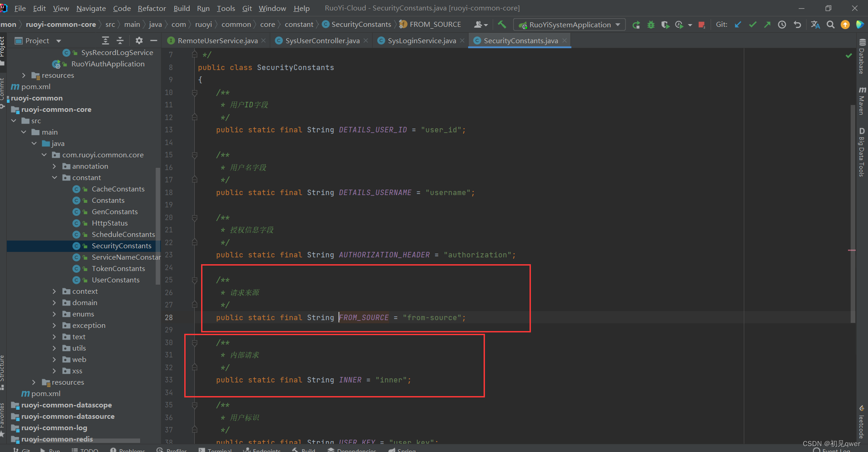Screen dimensions: 868x452
Task: Click the Build project hammer icon
Action: coord(502,25)
